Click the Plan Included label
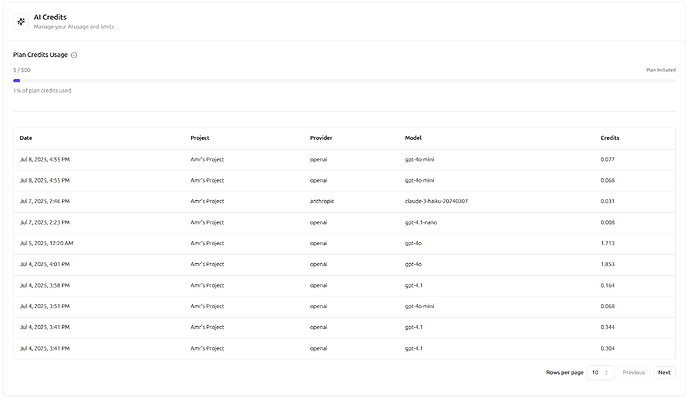The image size is (690, 400). point(660,70)
